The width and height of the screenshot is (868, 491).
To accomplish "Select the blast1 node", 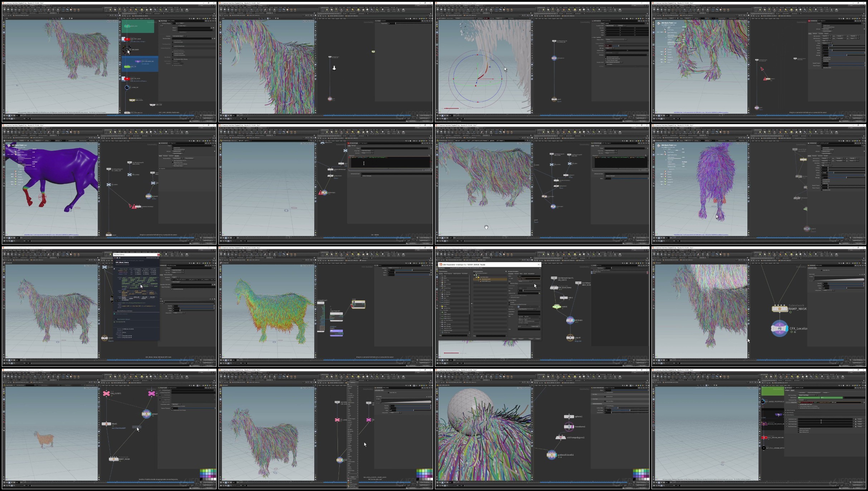I will click(x=106, y=424).
